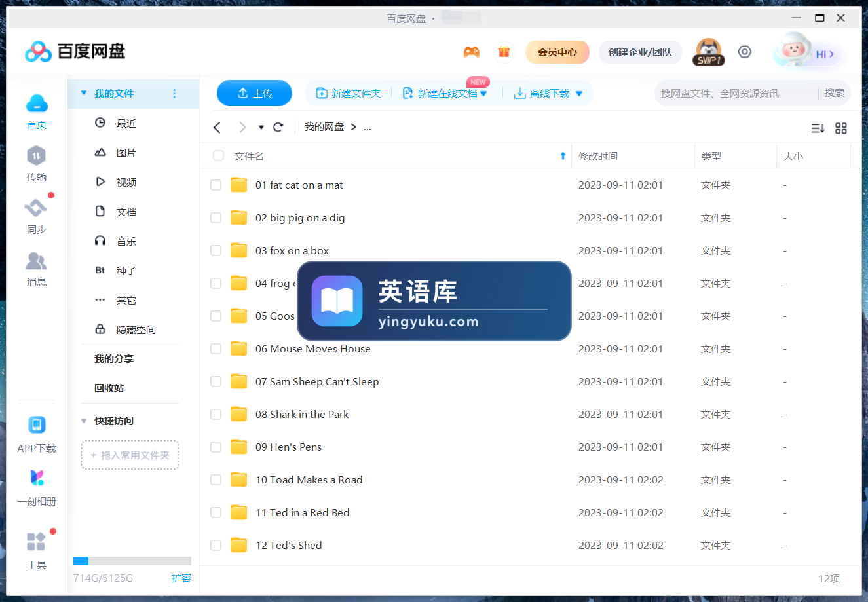This screenshot has width=868, height=602.
Task: Select 视频 in the file tree
Action: click(115, 182)
